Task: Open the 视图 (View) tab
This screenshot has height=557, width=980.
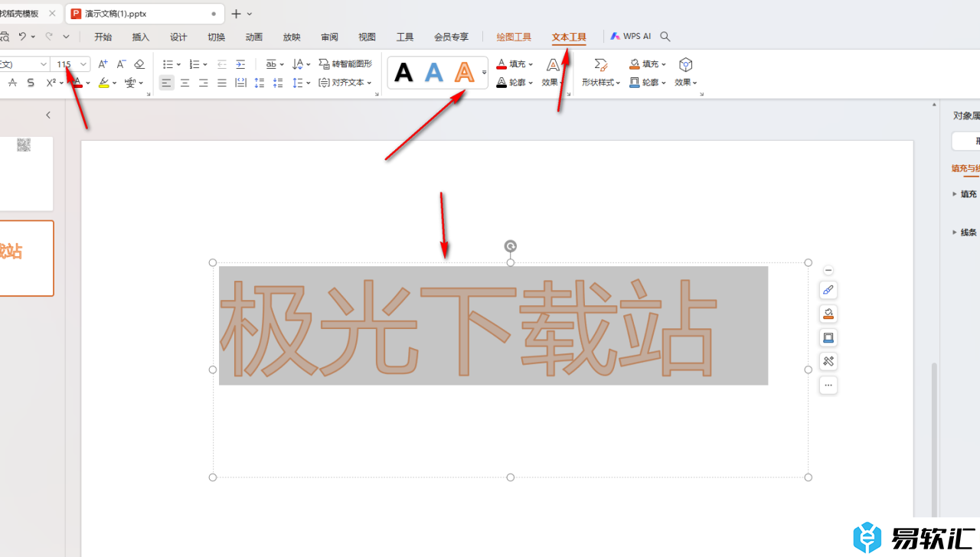Action: point(367,37)
